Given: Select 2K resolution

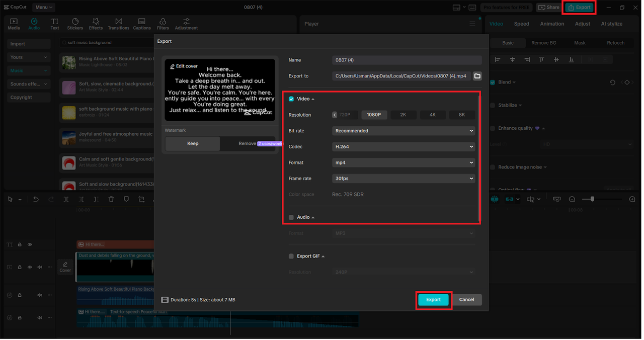Looking at the screenshot, I should pyautogui.click(x=403, y=115).
